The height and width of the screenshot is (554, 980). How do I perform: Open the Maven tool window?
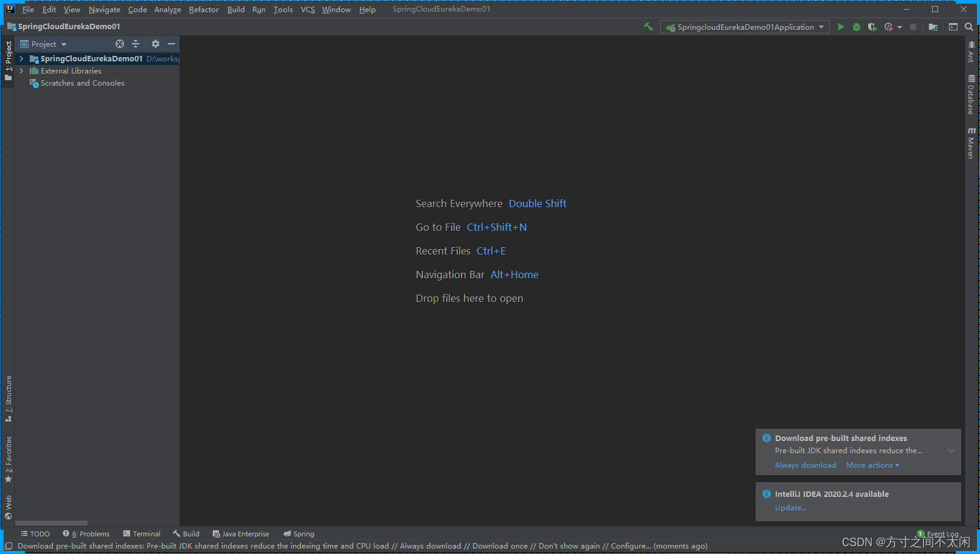click(x=971, y=143)
